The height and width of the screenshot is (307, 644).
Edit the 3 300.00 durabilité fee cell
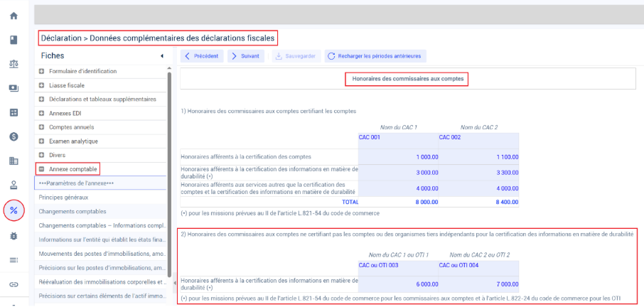click(478, 173)
